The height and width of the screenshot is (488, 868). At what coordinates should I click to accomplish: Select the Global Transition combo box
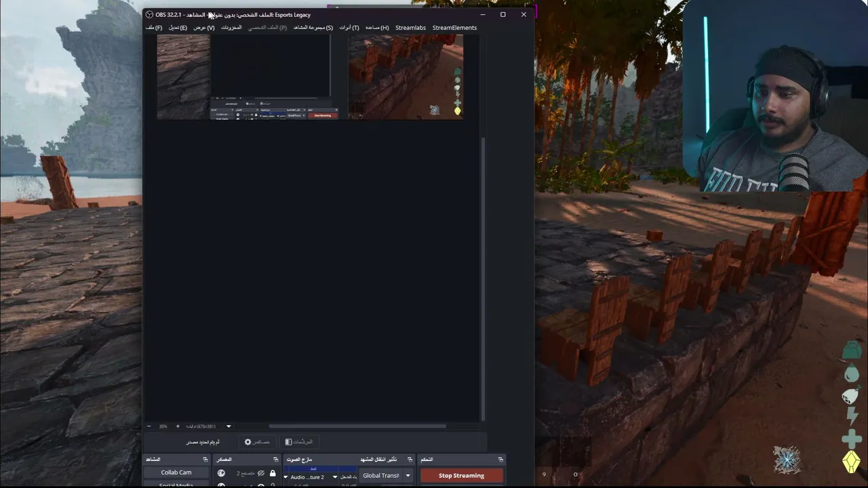386,476
